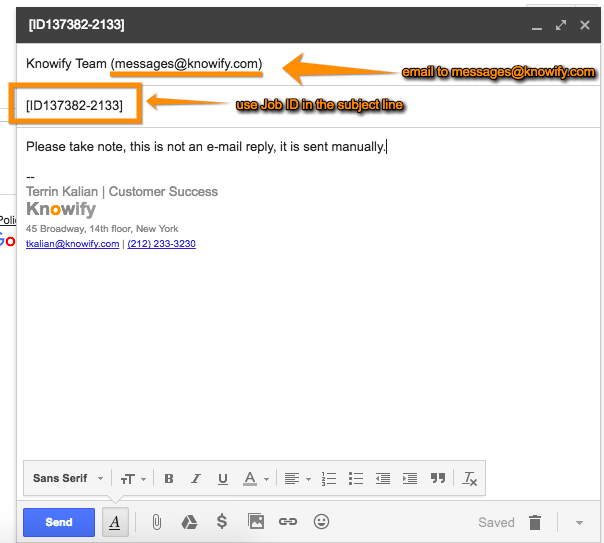Open the text size dropdown
Screen dimensions: 604x543
[133, 479]
